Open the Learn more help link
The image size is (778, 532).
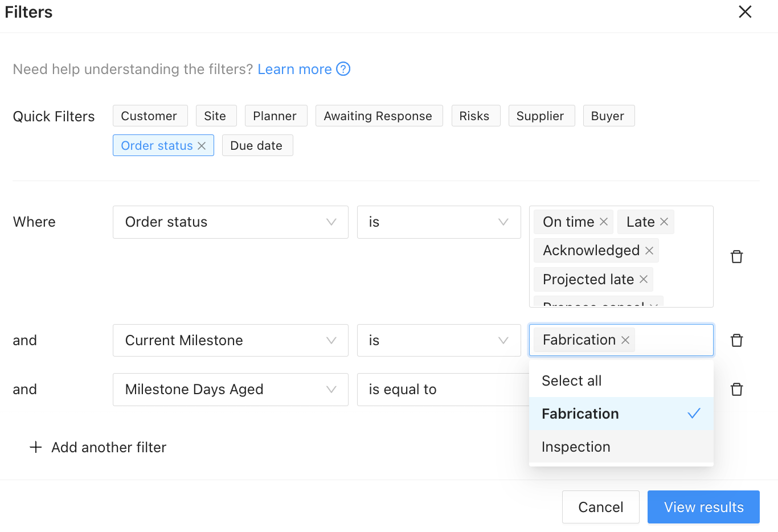pyautogui.click(x=294, y=69)
